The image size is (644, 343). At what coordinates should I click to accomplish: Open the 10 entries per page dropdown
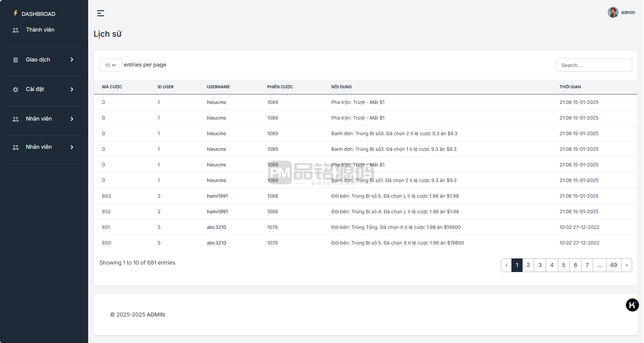(111, 65)
